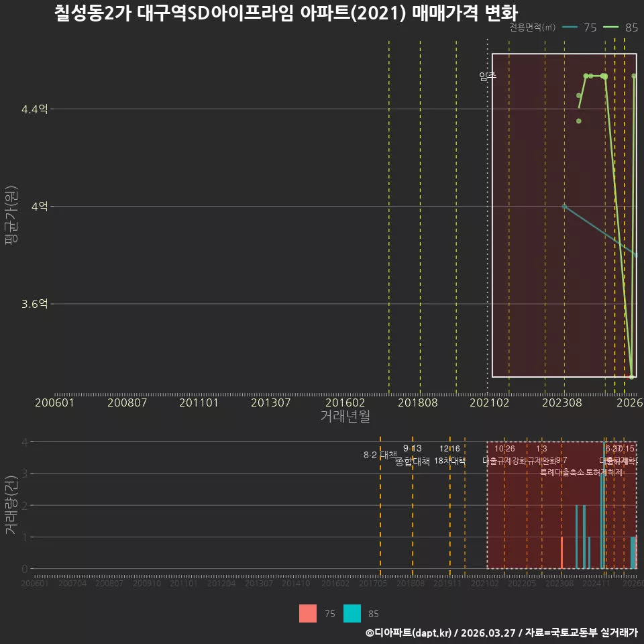644x644 pixels.
Task: Click the '9·13' policy date annotation
Action: 413,448
